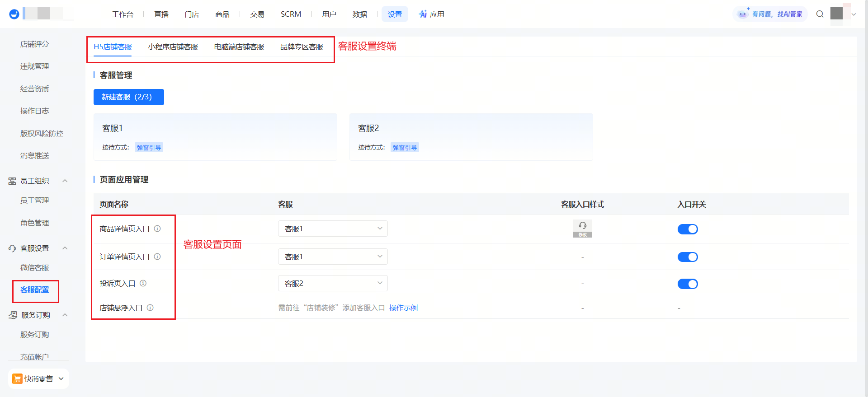Screen dimensions: 868x397
Task: Switch to the 电脑端店铺客服 tab
Action: pos(239,47)
